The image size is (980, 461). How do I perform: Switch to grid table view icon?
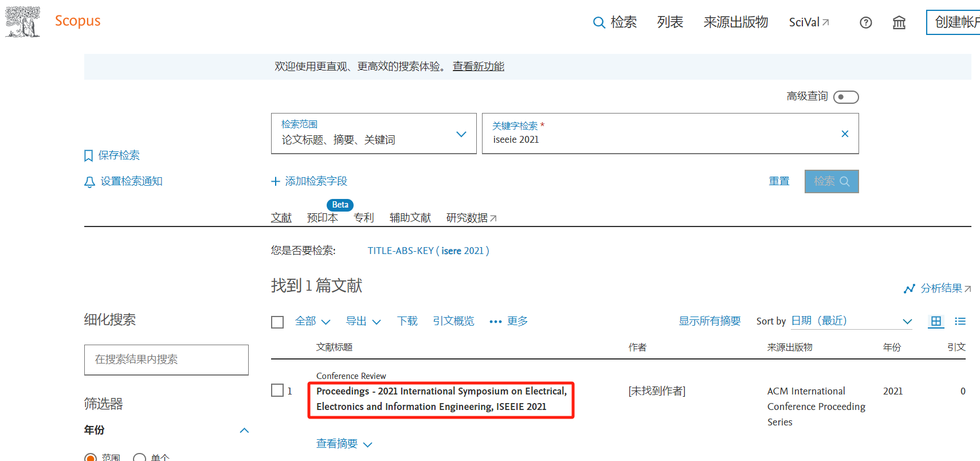935,321
